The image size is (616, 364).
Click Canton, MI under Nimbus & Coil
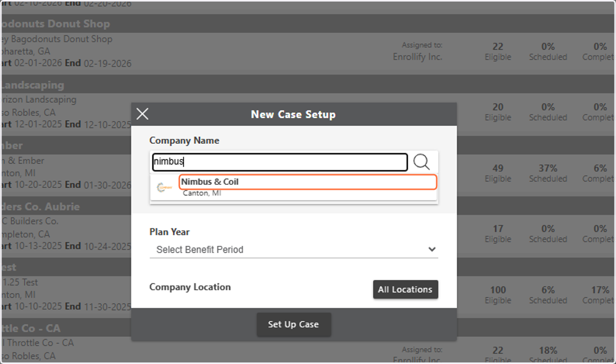[202, 194]
